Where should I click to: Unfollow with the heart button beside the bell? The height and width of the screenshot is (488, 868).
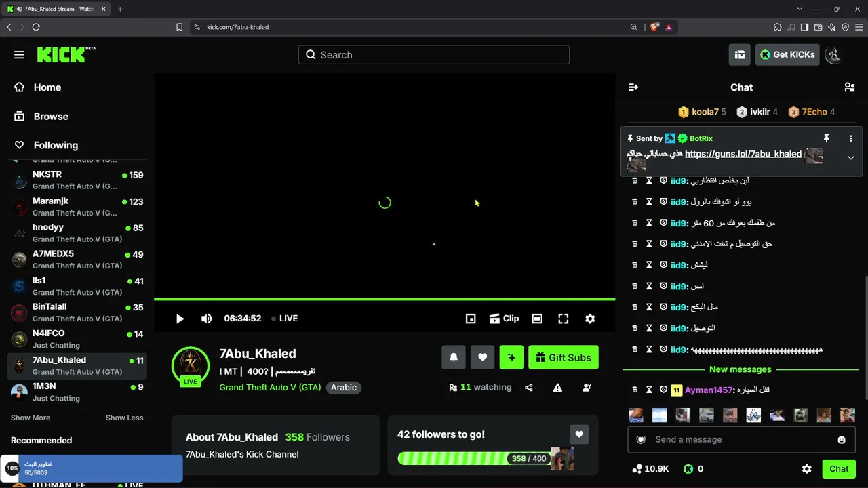(483, 358)
